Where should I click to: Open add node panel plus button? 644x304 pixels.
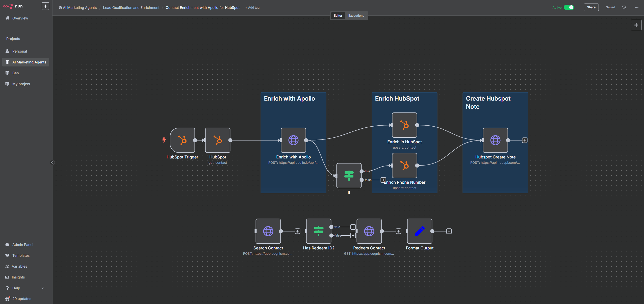(x=636, y=25)
